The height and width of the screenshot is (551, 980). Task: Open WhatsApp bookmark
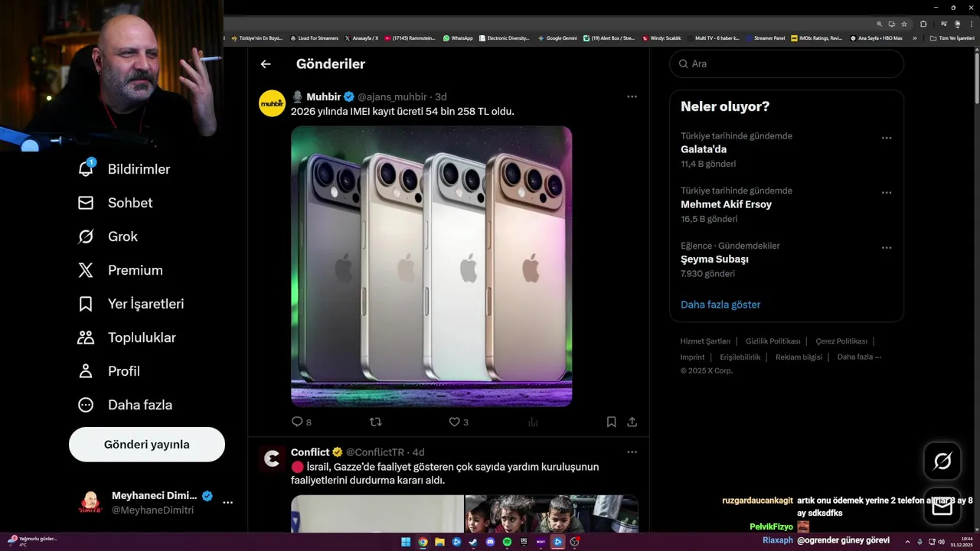pyautogui.click(x=458, y=37)
